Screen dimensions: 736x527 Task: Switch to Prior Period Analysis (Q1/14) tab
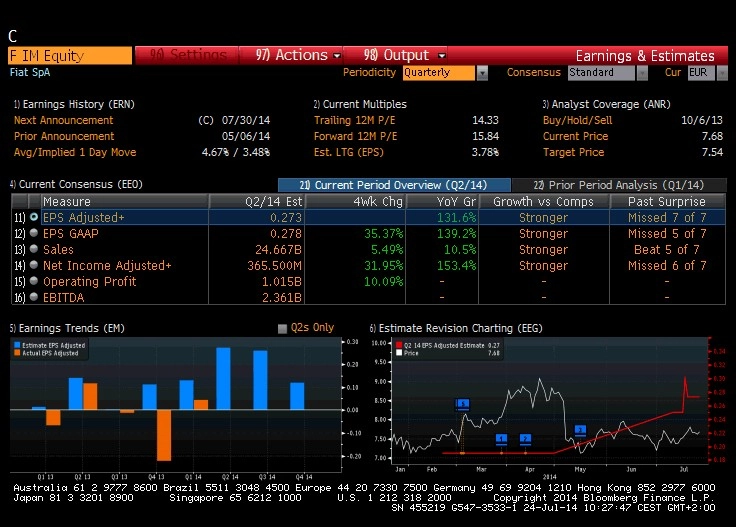[619, 185]
